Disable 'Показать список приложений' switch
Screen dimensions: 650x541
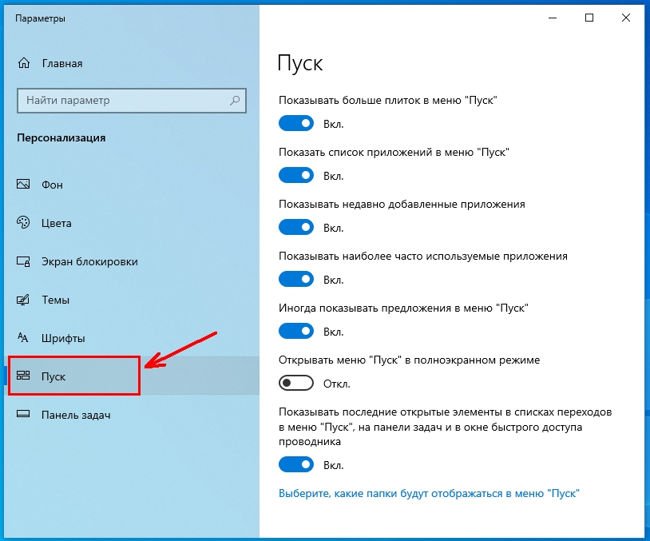tap(296, 175)
